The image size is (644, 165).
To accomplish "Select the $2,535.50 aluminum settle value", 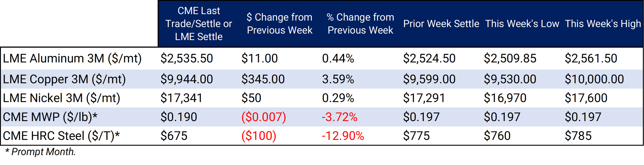I will (x=187, y=59).
